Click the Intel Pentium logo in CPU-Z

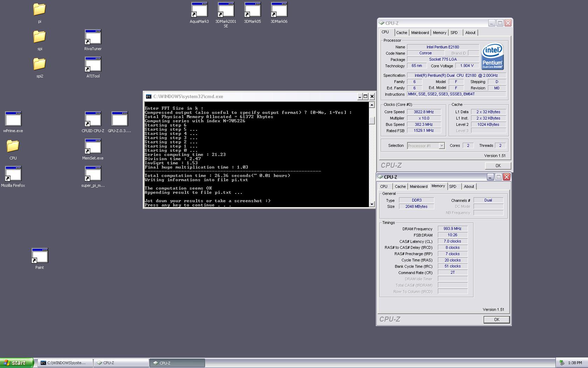(493, 56)
